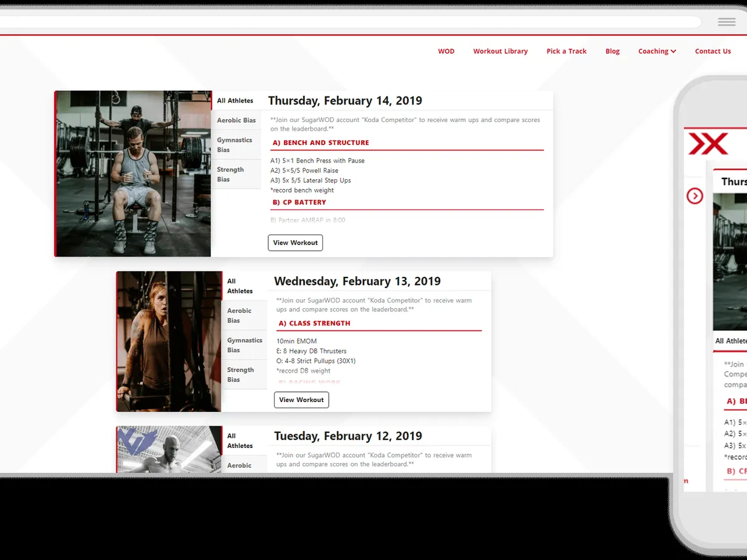Click the bald athlete photo for Tuesday
Image resolution: width=747 pixels, height=560 pixels.
[169, 450]
